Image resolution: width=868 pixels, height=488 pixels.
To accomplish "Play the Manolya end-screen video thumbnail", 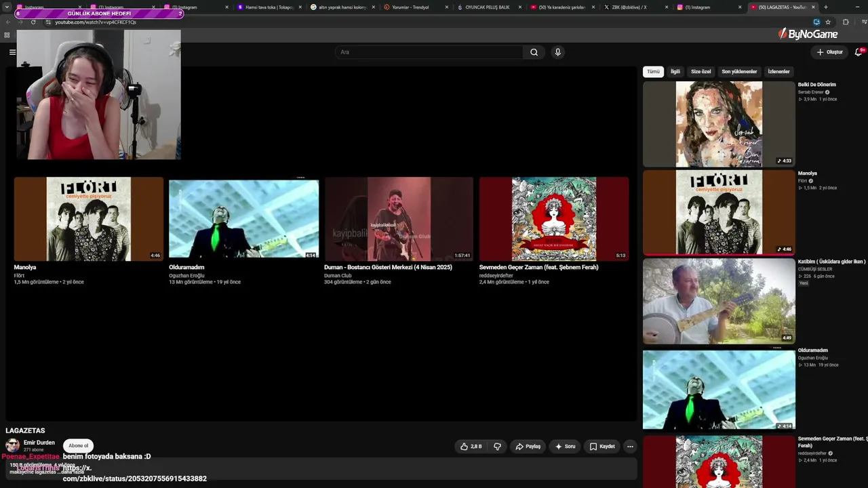I will point(89,219).
